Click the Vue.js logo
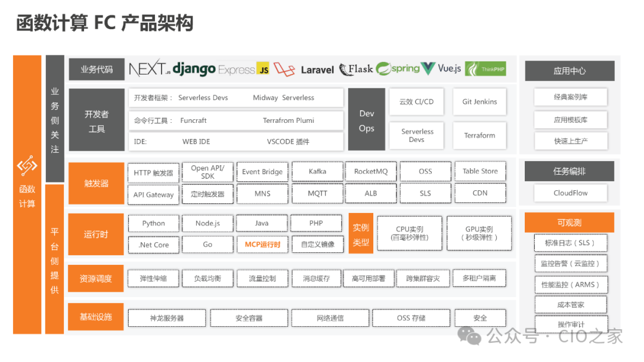The width and height of the screenshot is (644, 362). [441, 68]
